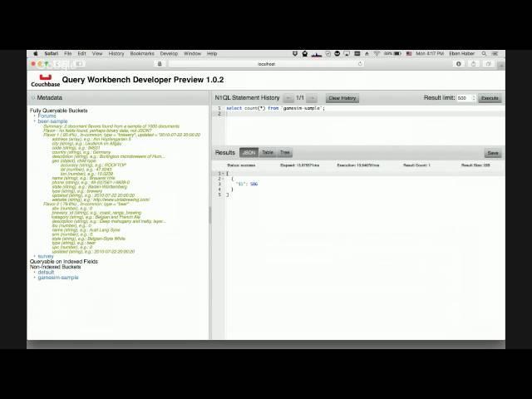Click the eject menu bar icon
The height and width of the screenshot is (399, 532).
tap(367, 53)
